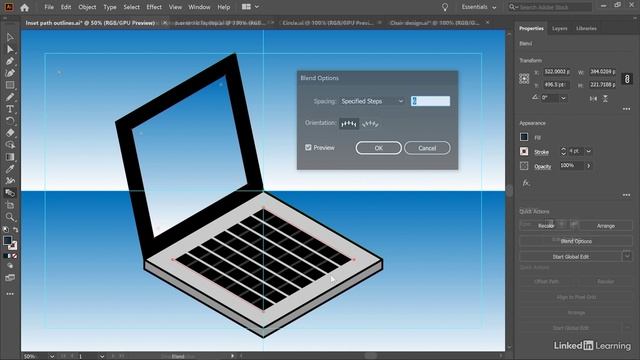
Task: Select the Gradient tool
Action: 10,157
